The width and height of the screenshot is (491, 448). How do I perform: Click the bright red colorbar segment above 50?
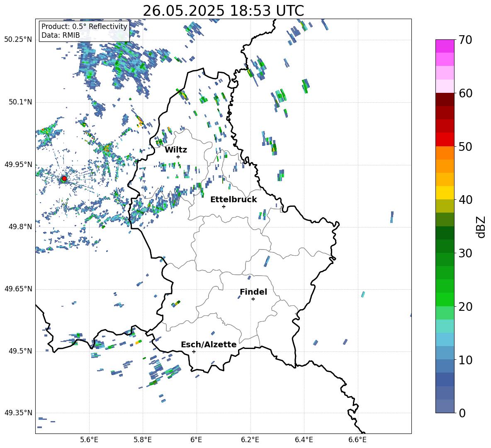click(x=445, y=140)
